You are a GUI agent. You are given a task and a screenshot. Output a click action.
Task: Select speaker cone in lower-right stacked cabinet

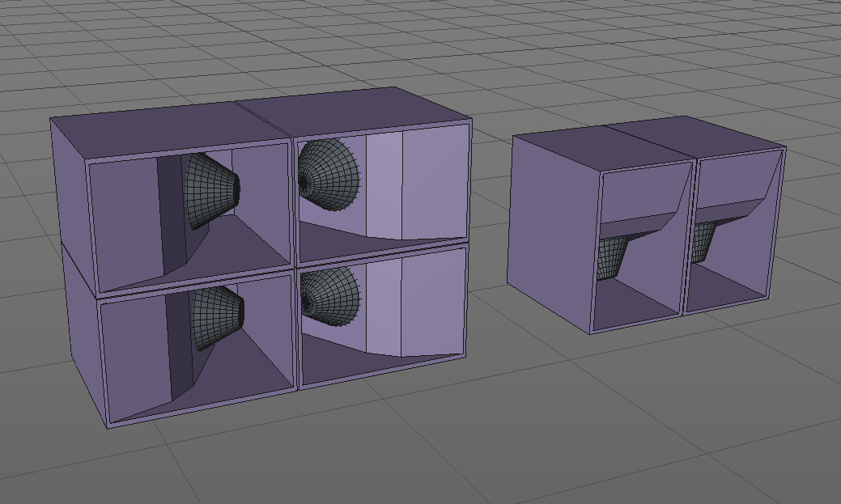[329, 298]
